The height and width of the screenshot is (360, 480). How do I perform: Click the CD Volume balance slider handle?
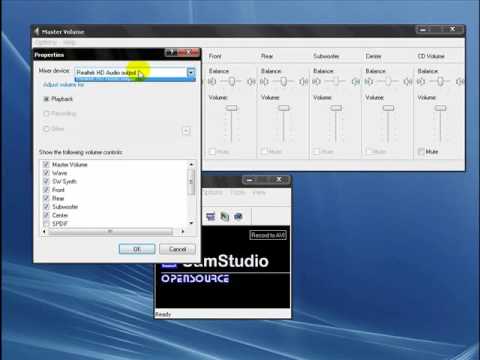coord(440,82)
